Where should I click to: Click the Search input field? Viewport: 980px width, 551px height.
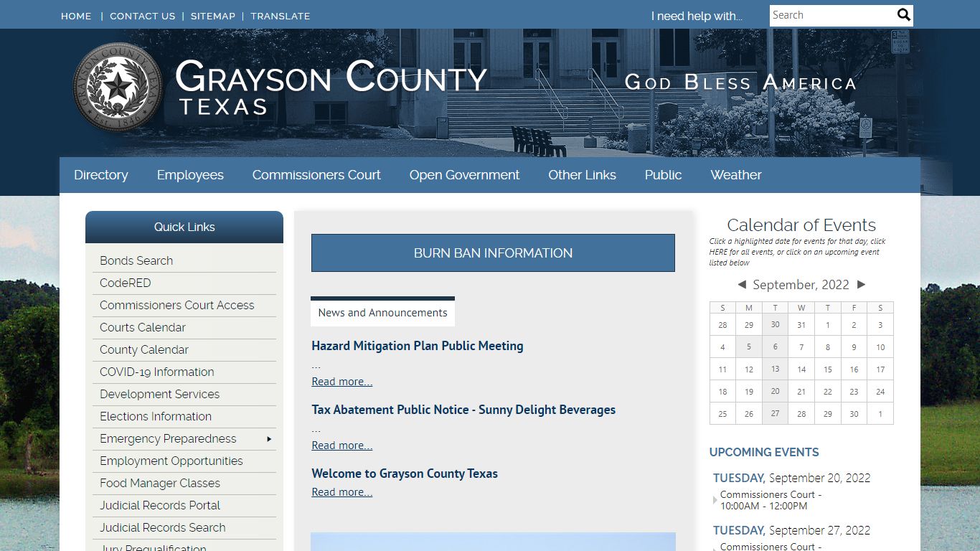coord(832,15)
